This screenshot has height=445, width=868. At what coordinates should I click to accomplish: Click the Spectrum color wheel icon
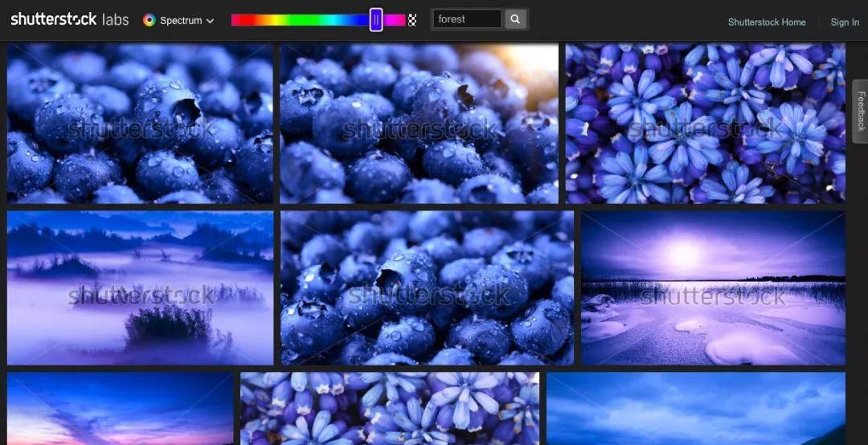click(x=149, y=20)
